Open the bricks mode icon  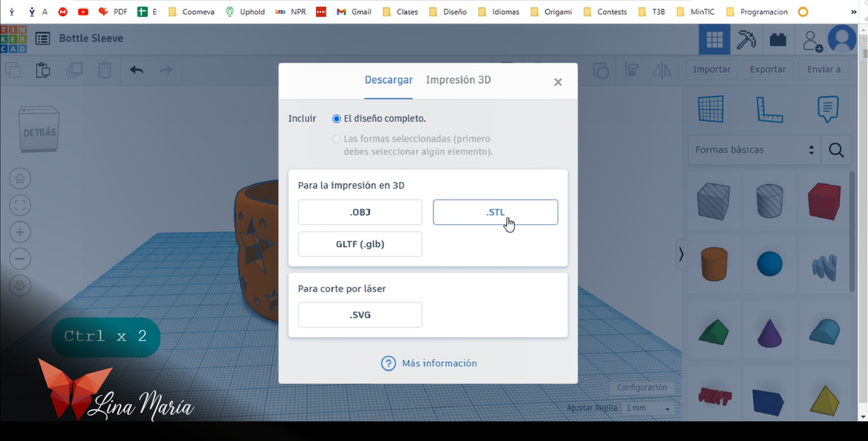tap(778, 39)
